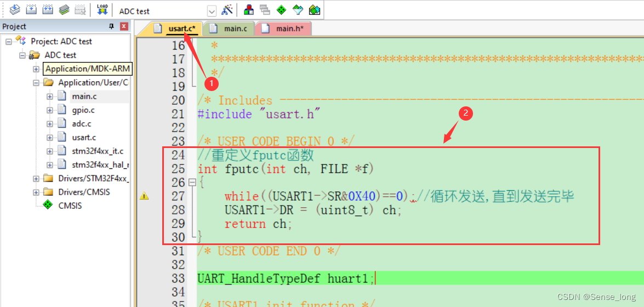The height and width of the screenshot is (307, 644).
Task: Click the grayed multi-project windows icon
Action: tap(265, 9)
